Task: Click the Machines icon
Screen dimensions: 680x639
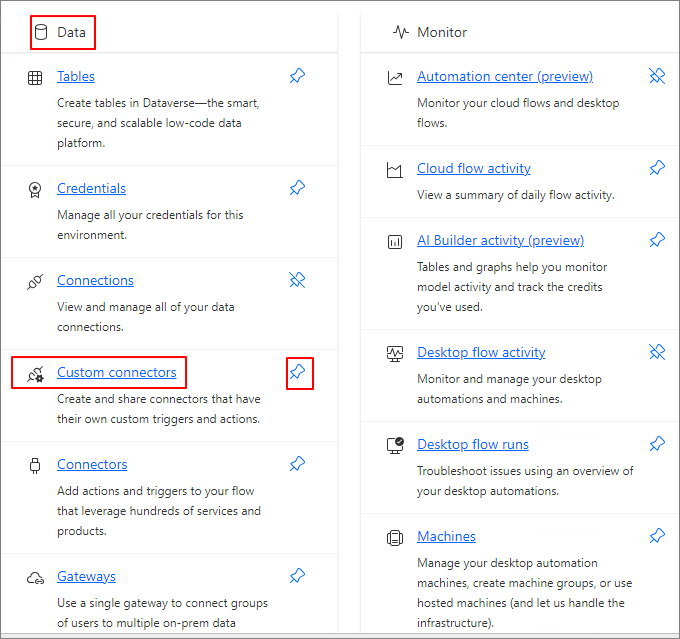Action: [x=395, y=538]
